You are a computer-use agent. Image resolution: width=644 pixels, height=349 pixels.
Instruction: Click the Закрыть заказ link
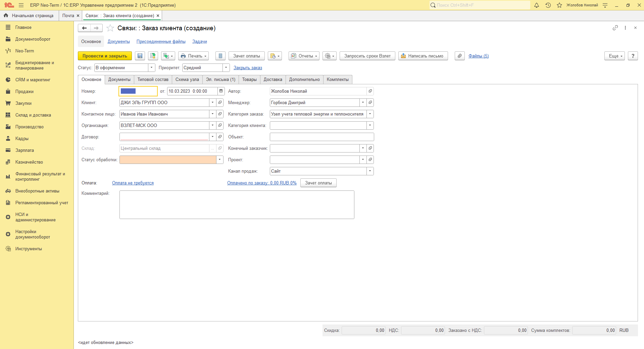tap(248, 68)
